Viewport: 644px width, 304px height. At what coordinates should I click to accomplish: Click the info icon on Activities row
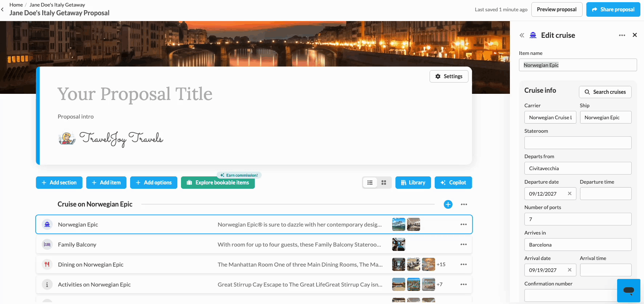pyautogui.click(x=47, y=284)
